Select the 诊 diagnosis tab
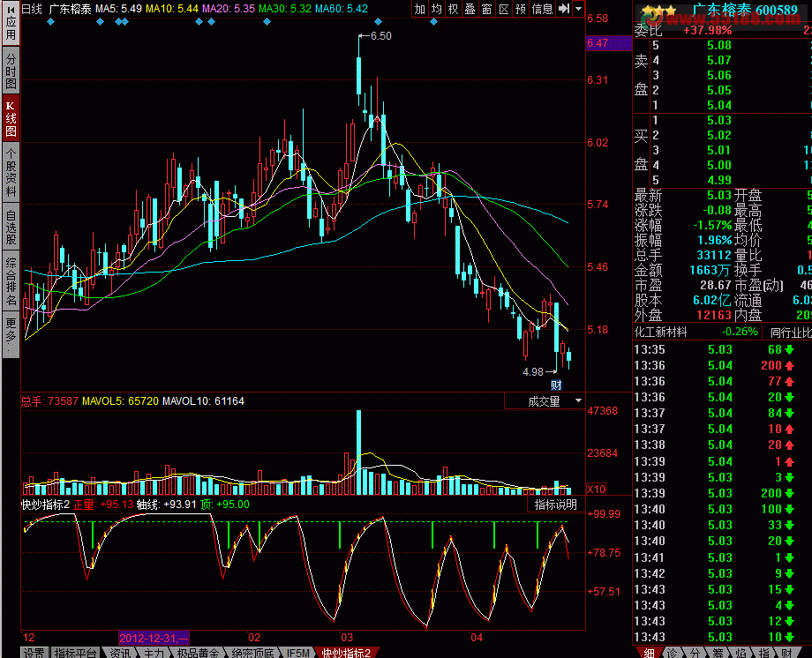Image resolution: width=812 pixels, height=658 pixels. (672, 653)
